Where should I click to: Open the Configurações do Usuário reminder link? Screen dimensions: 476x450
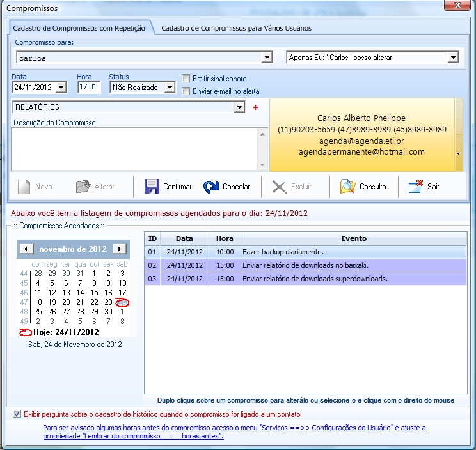coord(235,432)
